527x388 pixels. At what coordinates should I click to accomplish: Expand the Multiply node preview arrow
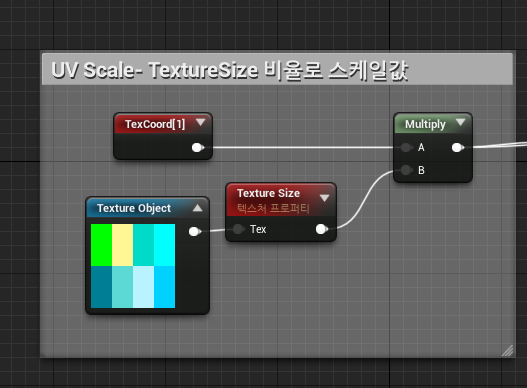click(x=460, y=122)
